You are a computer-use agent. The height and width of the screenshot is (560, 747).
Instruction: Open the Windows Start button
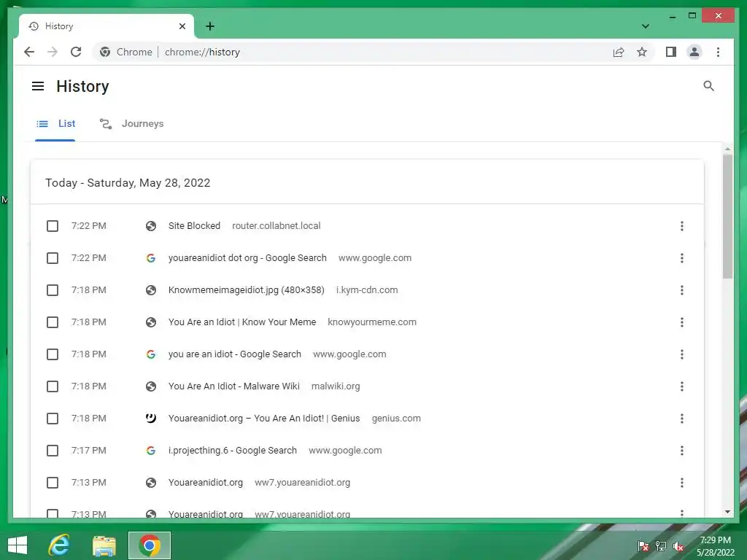[x=18, y=545]
